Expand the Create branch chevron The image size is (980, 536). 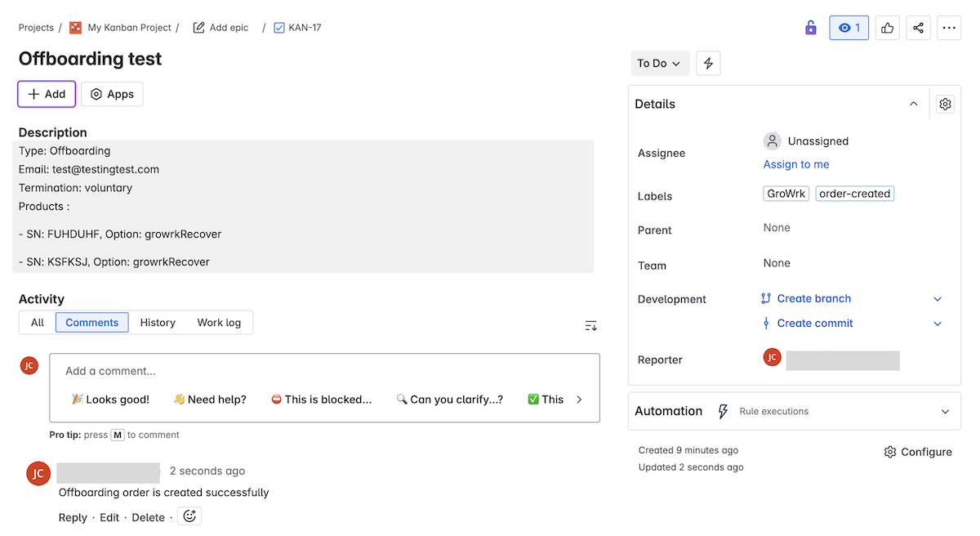[938, 298]
